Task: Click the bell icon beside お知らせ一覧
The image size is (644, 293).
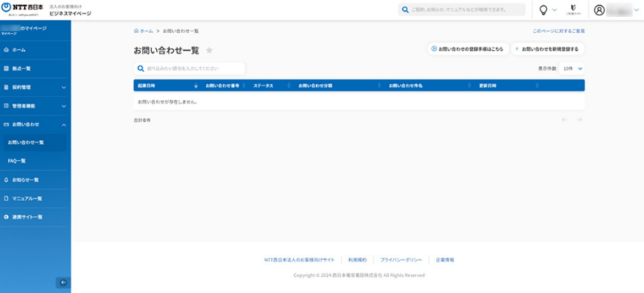Action: tap(6, 180)
